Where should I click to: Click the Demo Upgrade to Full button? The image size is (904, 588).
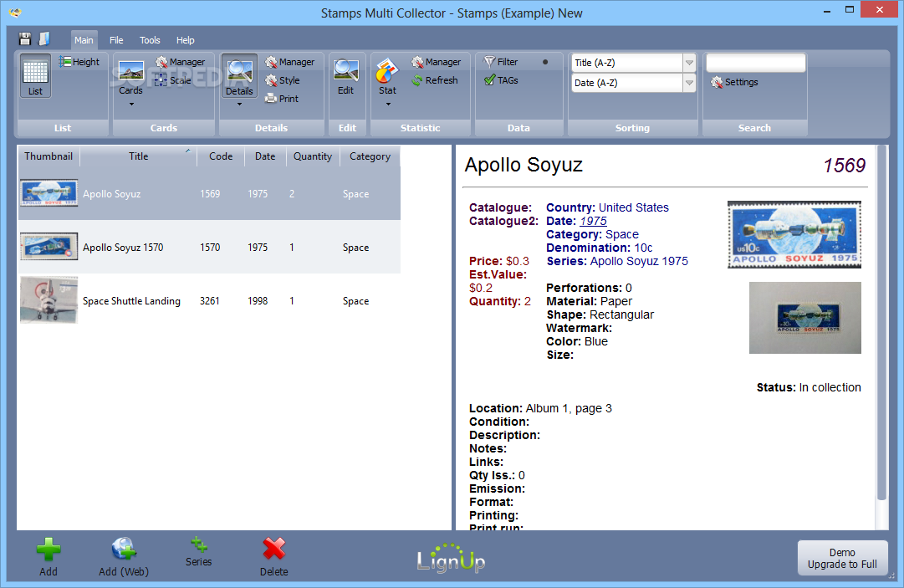click(x=842, y=558)
